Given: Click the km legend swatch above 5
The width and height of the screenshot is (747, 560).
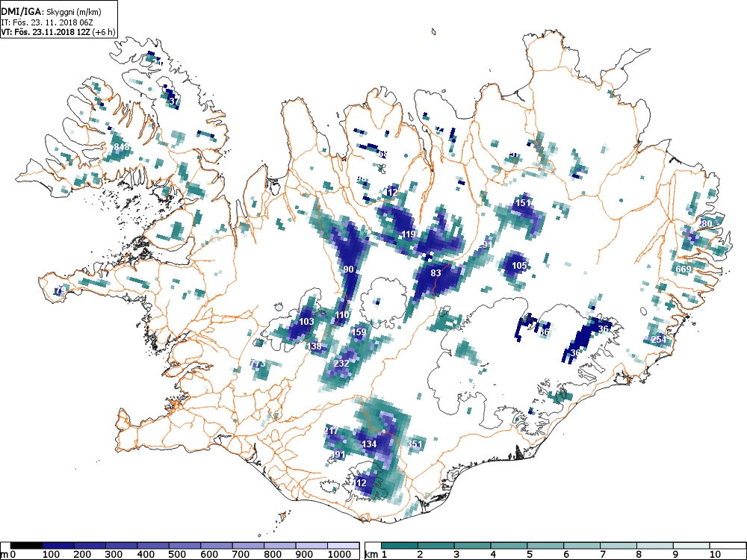Looking at the screenshot, I should pos(545,546).
